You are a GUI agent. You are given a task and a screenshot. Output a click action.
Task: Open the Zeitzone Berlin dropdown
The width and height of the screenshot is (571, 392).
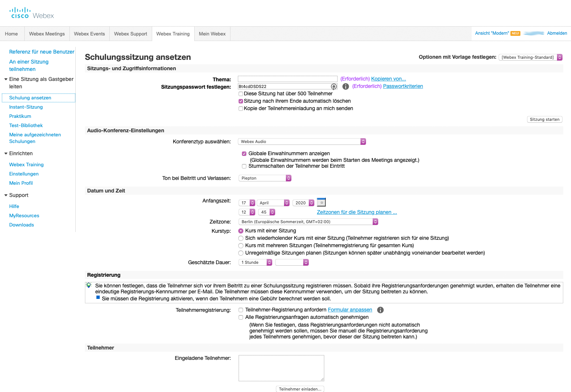[x=308, y=222]
